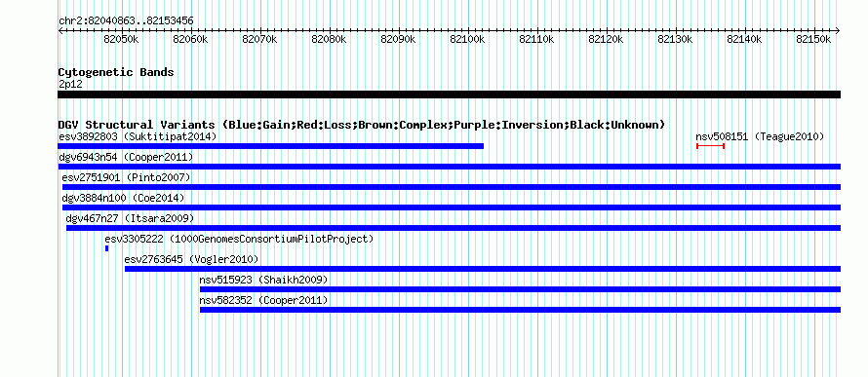Viewport: 868px width, 377px height.
Task: Click the nsv582352 (Cooper2011) label
Action: pos(264,300)
